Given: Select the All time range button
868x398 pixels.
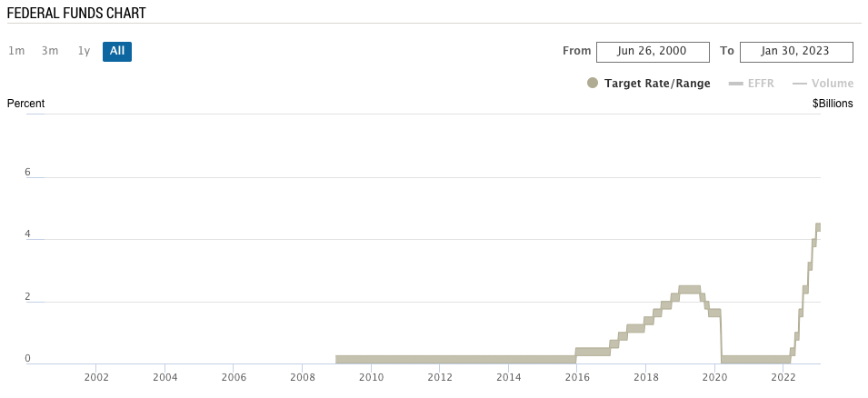Looking at the screenshot, I should pyautogui.click(x=117, y=51).
